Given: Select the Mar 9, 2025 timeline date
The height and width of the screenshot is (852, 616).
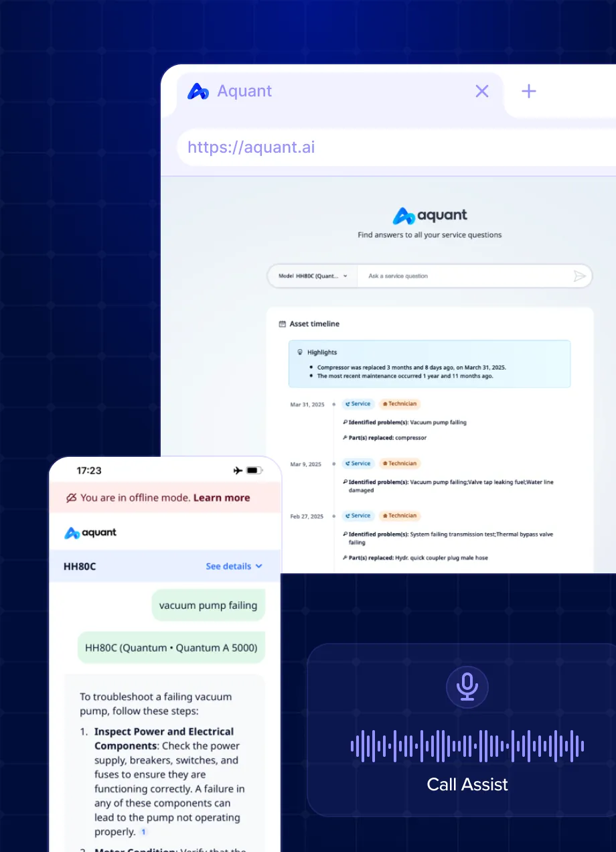Looking at the screenshot, I should [x=306, y=464].
